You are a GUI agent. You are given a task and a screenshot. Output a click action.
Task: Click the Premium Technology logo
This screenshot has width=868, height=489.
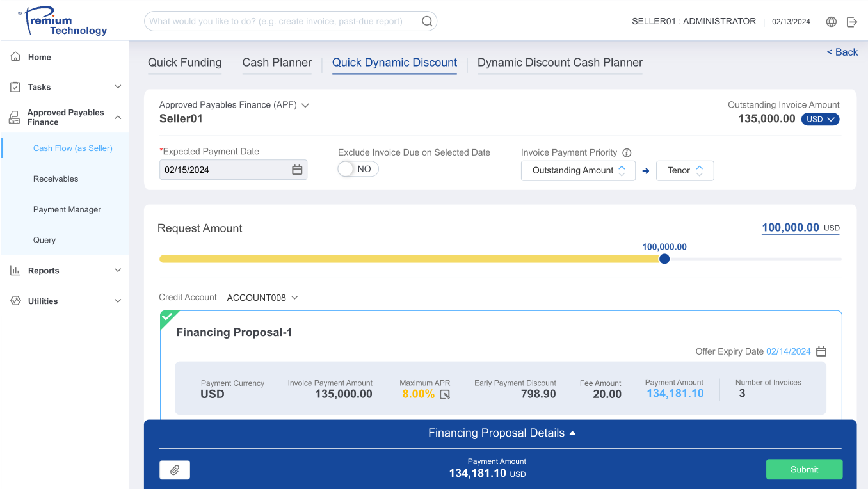pyautogui.click(x=62, y=22)
